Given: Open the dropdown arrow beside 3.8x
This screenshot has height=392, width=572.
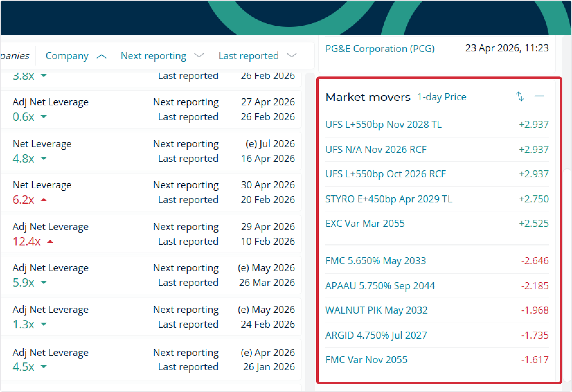Looking at the screenshot, I should 44,76.
